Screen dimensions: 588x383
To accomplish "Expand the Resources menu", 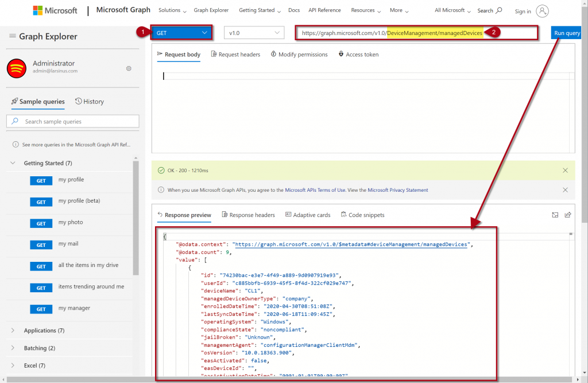I will click(x=366, y=10).
